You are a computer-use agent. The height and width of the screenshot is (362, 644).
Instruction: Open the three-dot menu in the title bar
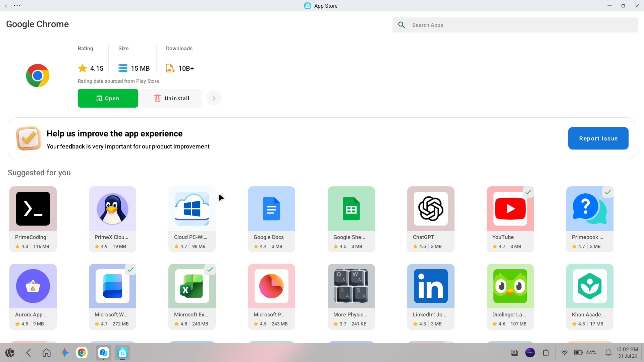coord(17,6)
